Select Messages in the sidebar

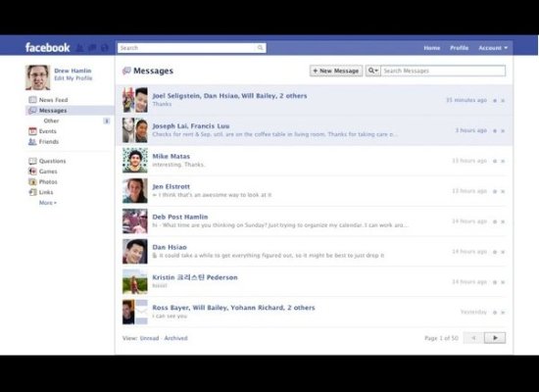pos(70,111)
